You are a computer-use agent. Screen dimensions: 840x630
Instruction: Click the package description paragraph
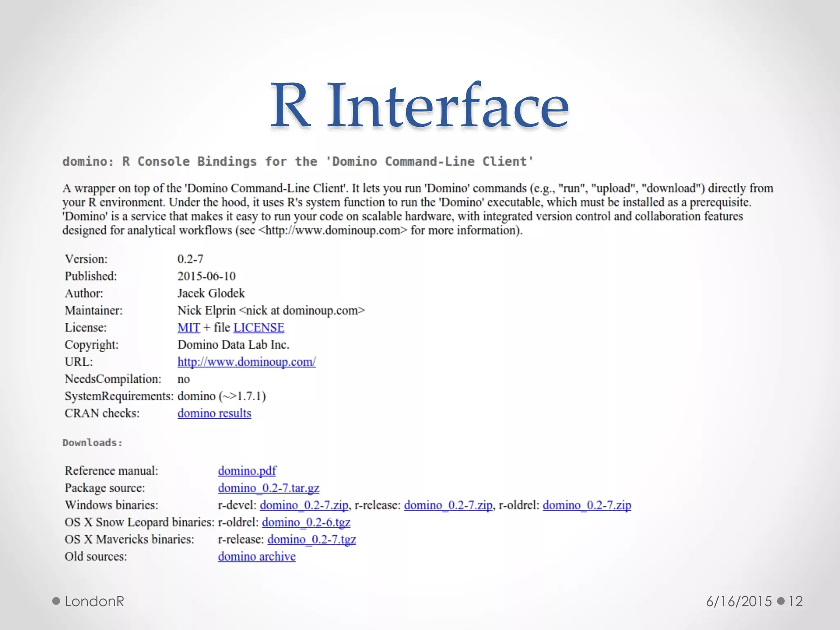(x=418, y=209)
